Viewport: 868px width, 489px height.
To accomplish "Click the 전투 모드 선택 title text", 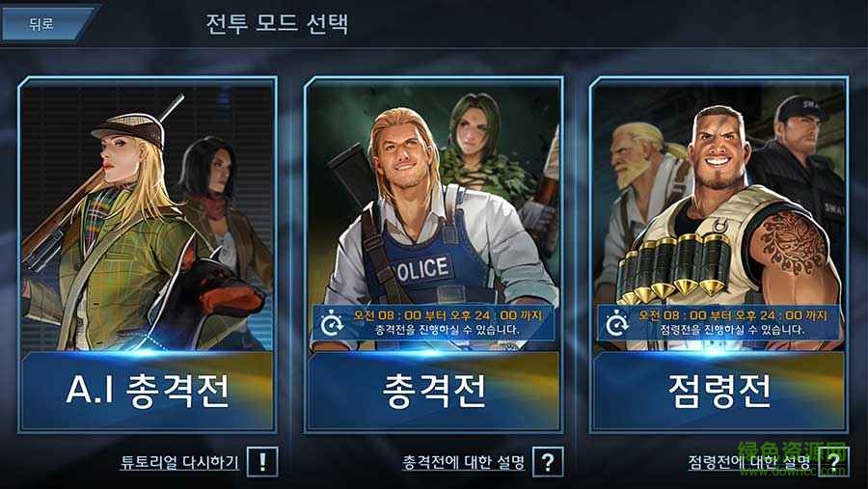I will coord(278,24).
